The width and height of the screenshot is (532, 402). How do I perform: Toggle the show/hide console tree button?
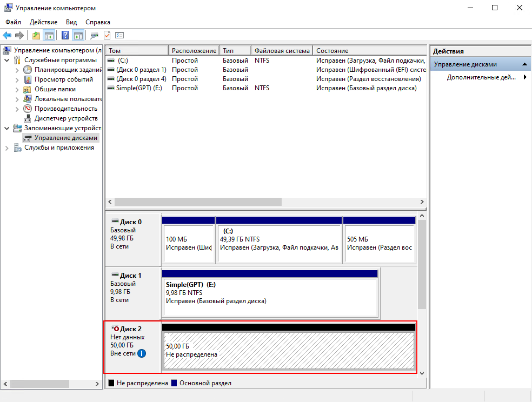click(49, 36)
